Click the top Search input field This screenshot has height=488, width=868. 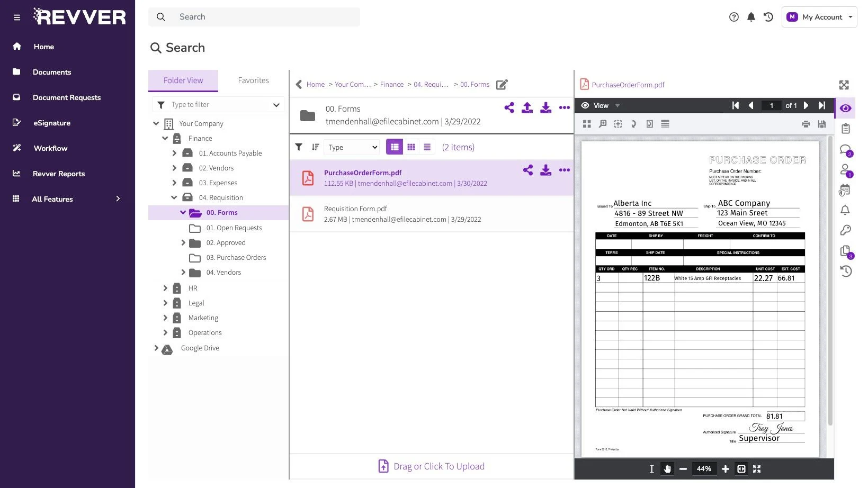(x=254, y=17)
